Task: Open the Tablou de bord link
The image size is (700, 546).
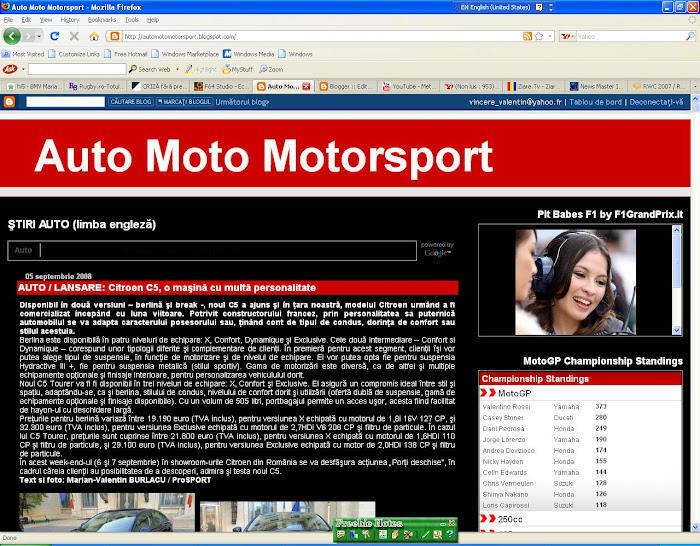Action: [x=595, y=102]
